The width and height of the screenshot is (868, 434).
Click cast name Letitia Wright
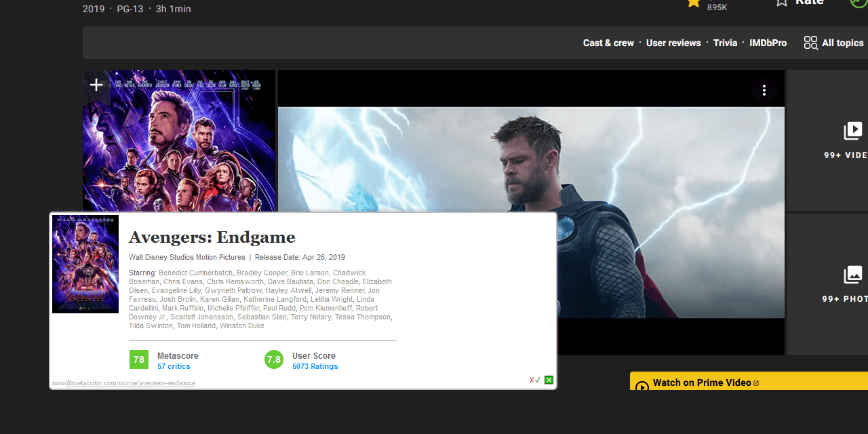[332, 299]
